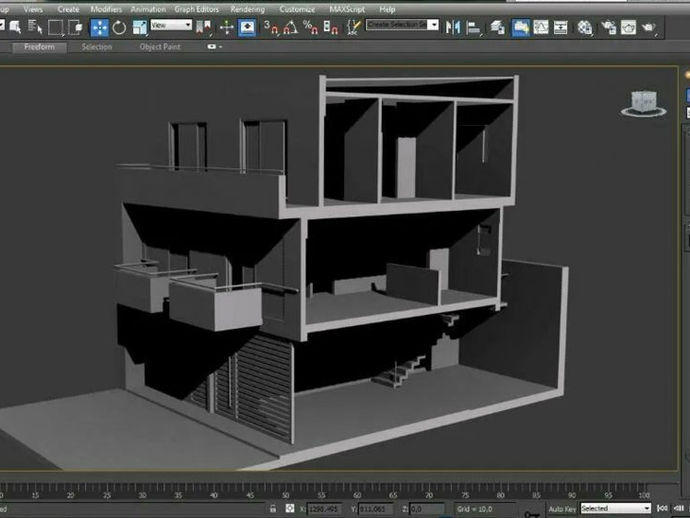Click the Align tool
Screen dimensions: 690x518
(x=473, y=27)
